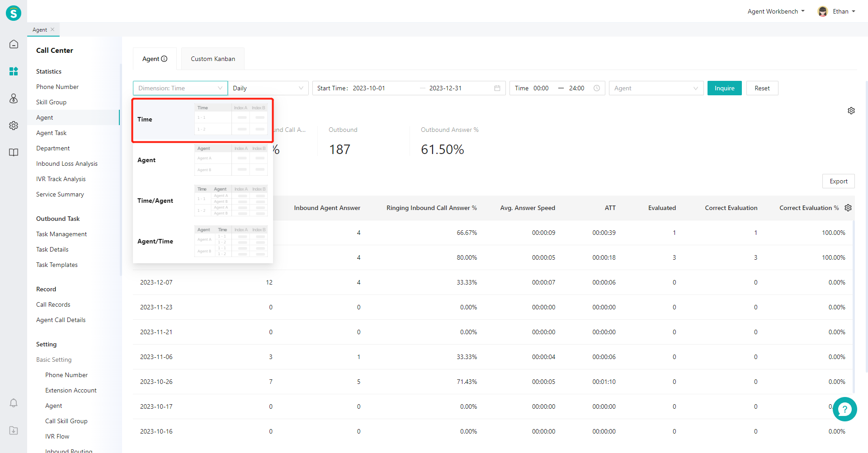Open the settings gear icon in left rail
This screenshot has width=868, height=453.
click(14, 126)
